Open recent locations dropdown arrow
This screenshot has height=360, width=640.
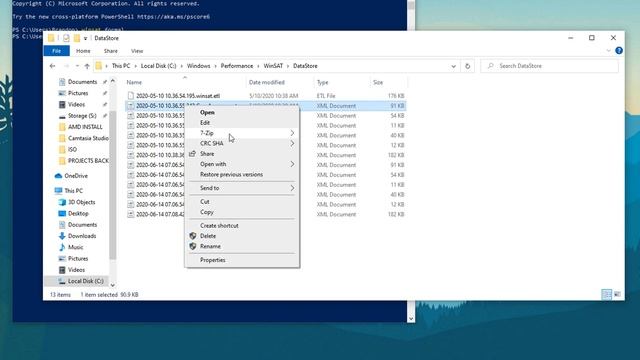click(x=77, y=66)
